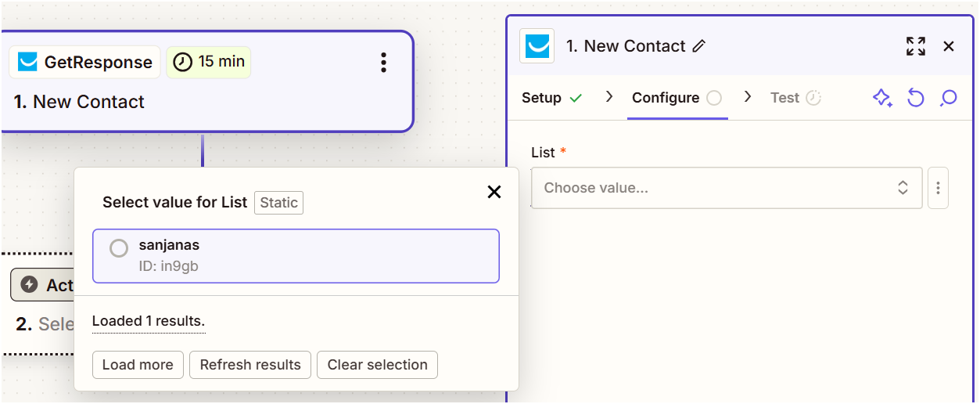Click the chevron between Configure and Test
980x404 pixels.
(x=748, y=97)
